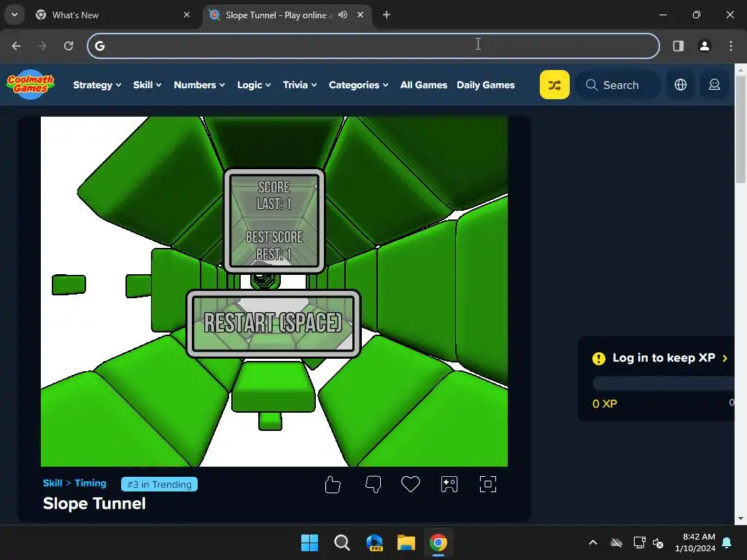The width and height of the screenshot is (747, 560).
Task: Launch File Explorer from taskbar
Action: click(406, 542)
